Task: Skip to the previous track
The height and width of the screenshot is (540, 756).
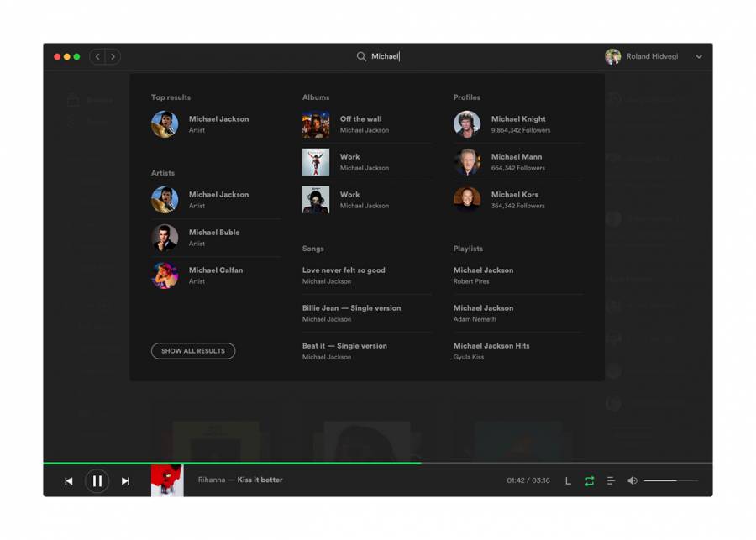Action: [x=69, y=481]
